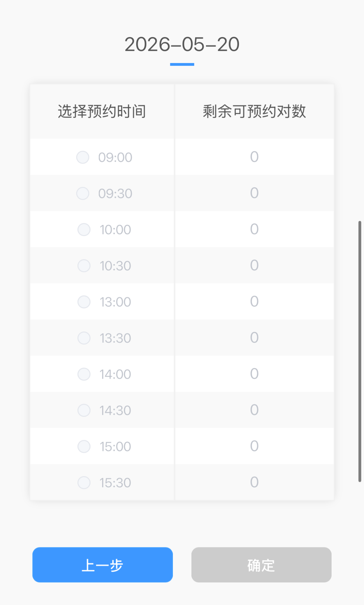Select the 09:30 radio button

[x=83, y=194]
